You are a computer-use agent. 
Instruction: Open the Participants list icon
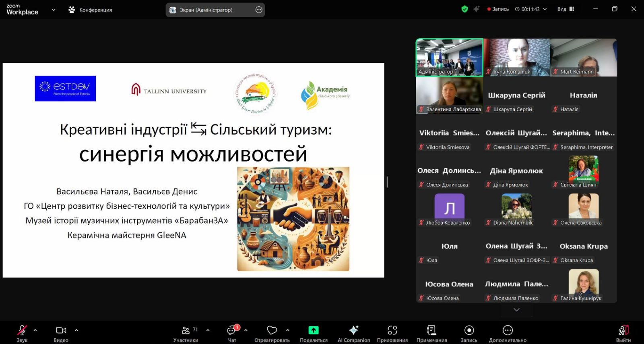click(x=186, y=330)
